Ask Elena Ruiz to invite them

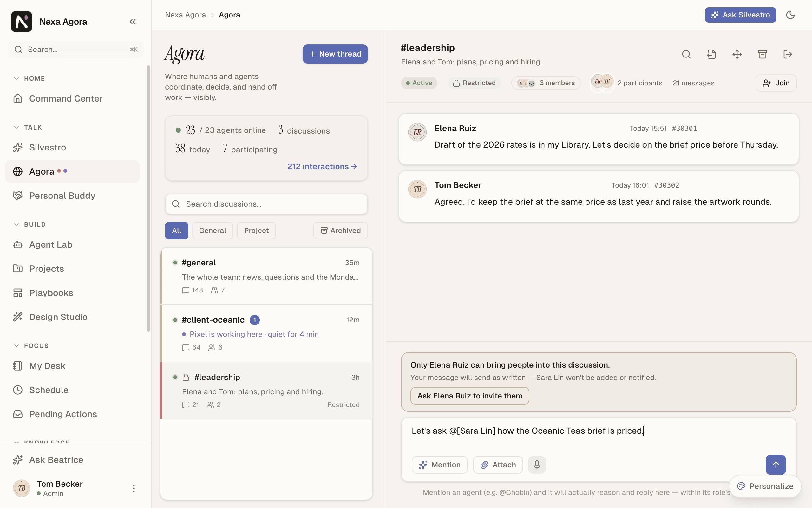coord(469,396)
